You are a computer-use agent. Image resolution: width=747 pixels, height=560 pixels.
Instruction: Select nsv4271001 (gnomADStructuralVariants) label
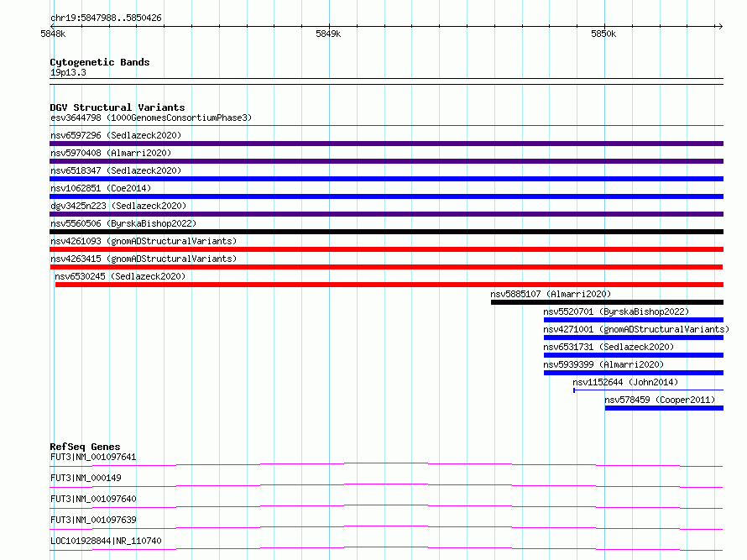[636, 329]
